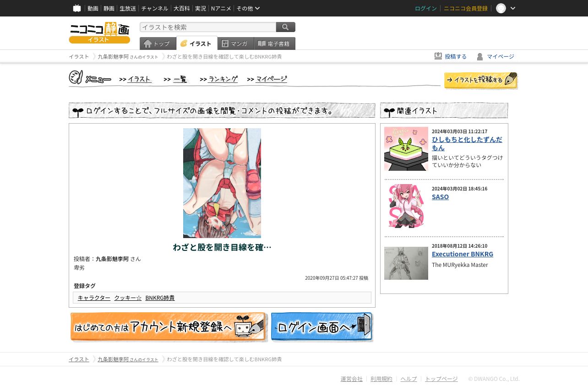Open the SASO thumbnail

[406, 206]
